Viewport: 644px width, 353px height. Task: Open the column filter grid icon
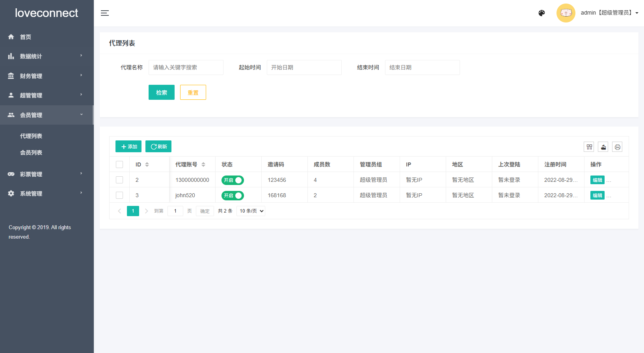click(x=589, y=147)
